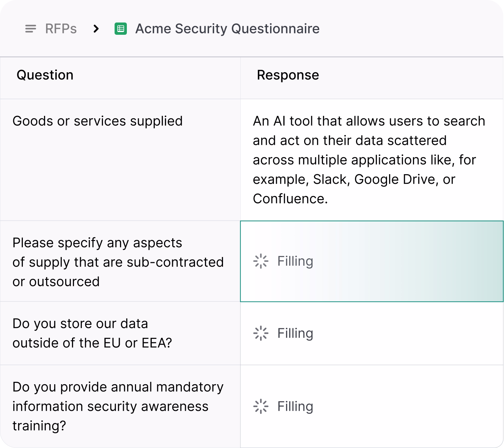Click the spinner in the highlighted response cell
The width and height of the screenshot is (504, 448).
pos(261,262)
